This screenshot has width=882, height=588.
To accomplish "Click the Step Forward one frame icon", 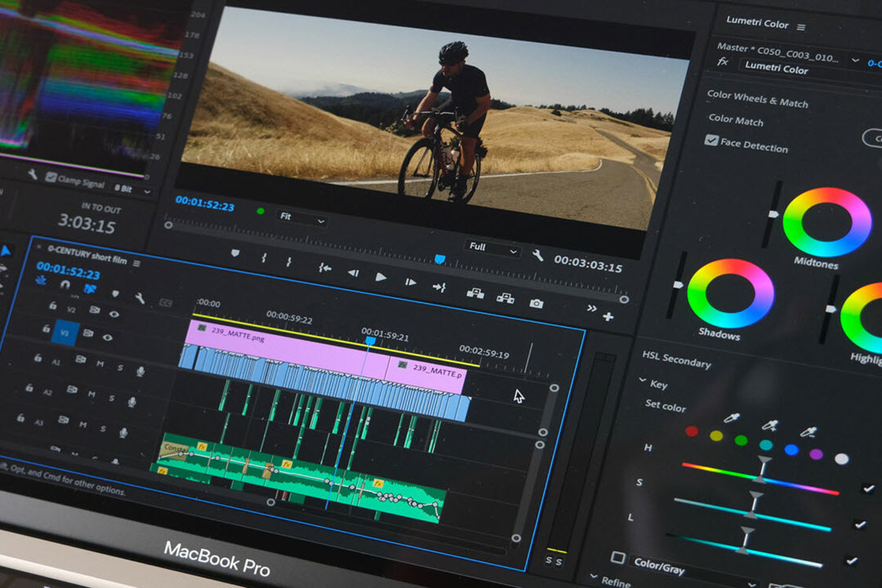I will [411, 282].
